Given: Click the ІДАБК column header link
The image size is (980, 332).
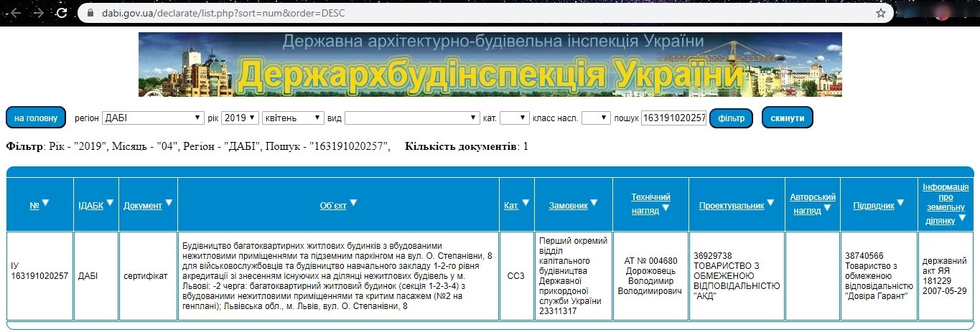Looking at the screenshot, I should click(90, 206).
